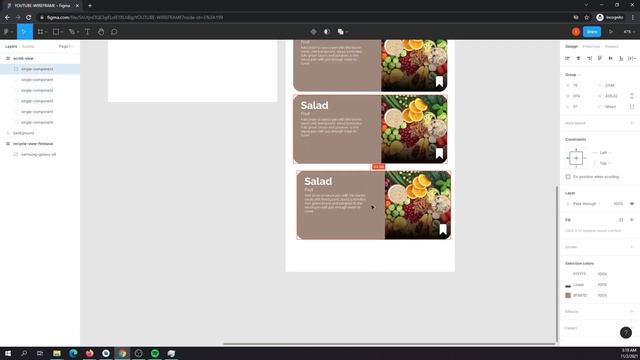Click the Distribute spacing icon
The width and height of the screenshot is (640, 360).
tap(631, 58)
